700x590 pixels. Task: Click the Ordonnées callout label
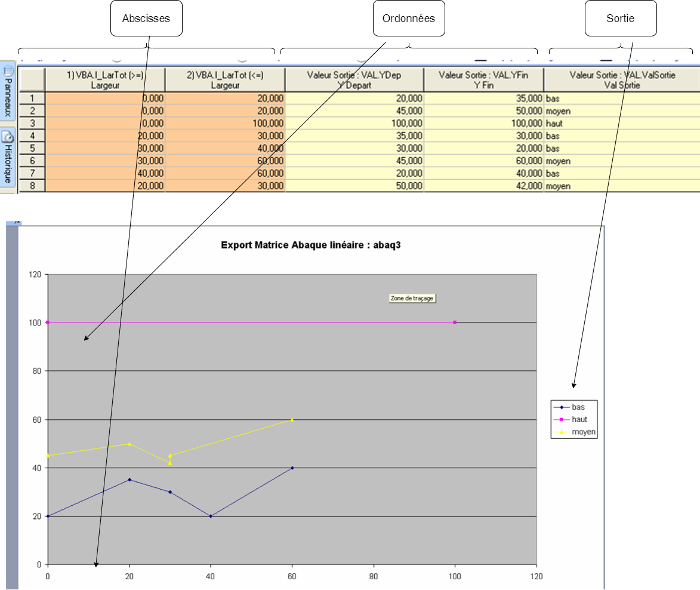click(409, 18)
